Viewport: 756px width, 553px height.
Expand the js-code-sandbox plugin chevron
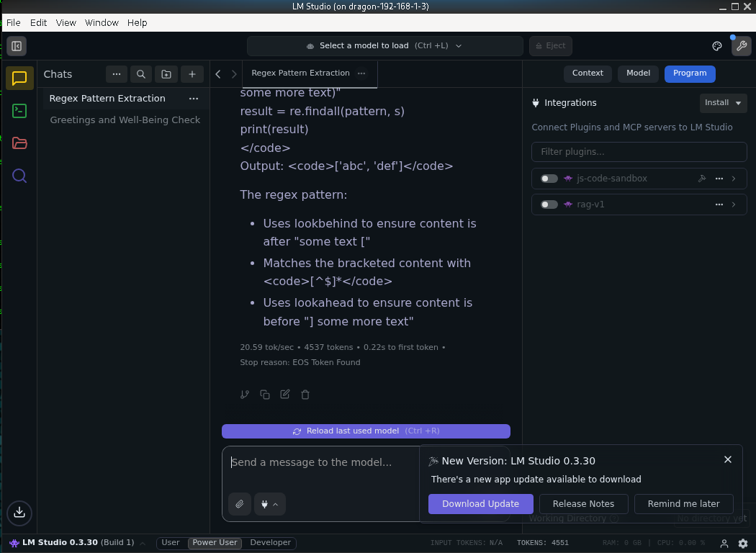[x=734, y=179]
